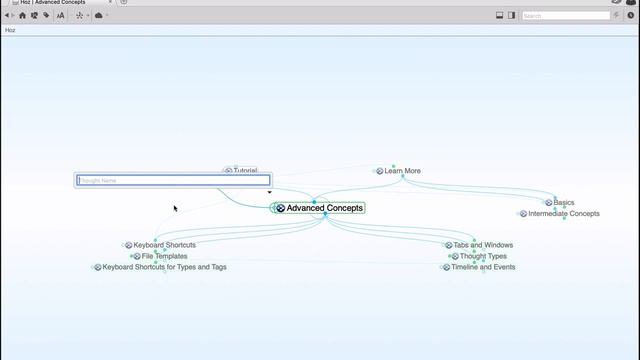Open the Intermediate Concepts thought

click(564, 213)
